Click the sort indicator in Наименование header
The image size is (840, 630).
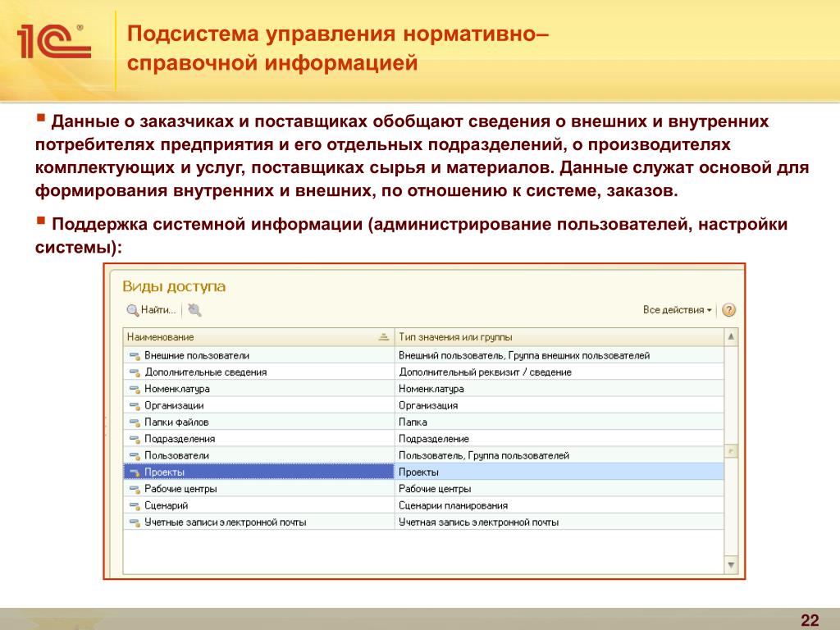coord(384,337)
